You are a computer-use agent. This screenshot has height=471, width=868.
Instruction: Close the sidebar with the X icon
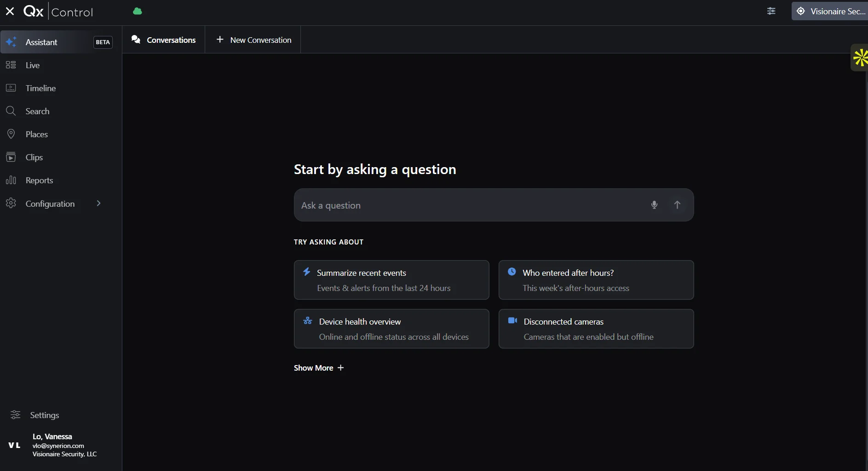(x=10, y=11)
